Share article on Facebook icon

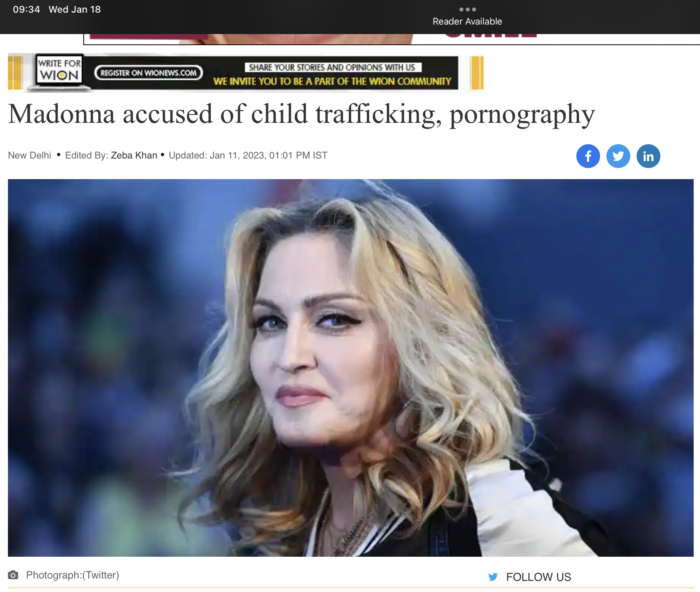click(588, 156)
